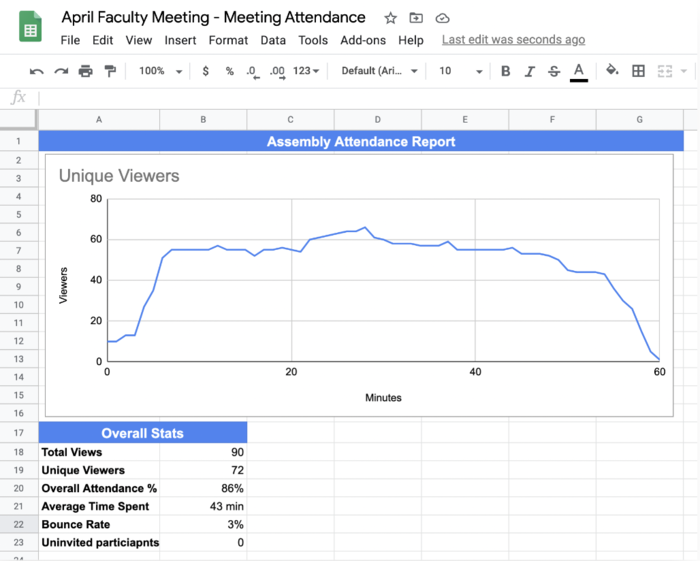This screenshot has width=700, height=561.
Task: Click the 'Last edit was seconds ago' link
Action: (x=513, y=40)
